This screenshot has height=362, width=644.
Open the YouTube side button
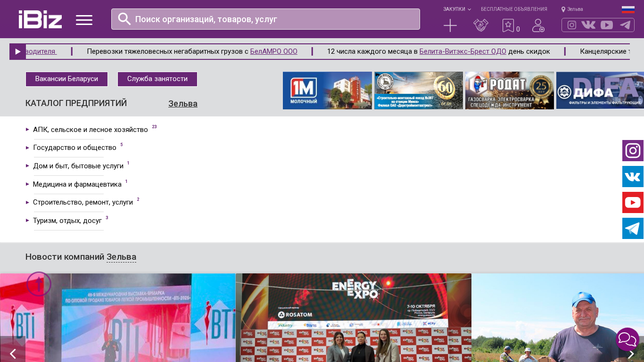click(633, 203)
